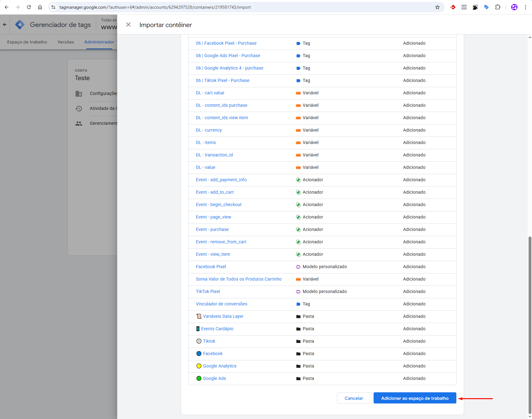Reload the current page
532x419 pixels.
[x=29, y=7]
